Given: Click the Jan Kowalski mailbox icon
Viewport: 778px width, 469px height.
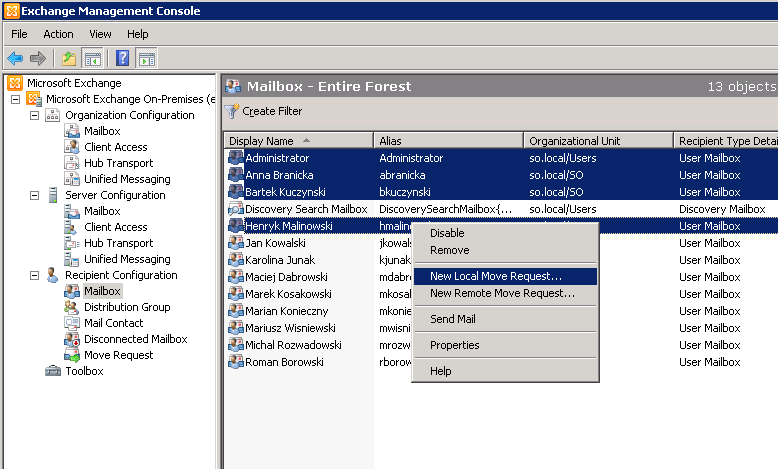Looking at the screenshot, I should coord(236,243).
